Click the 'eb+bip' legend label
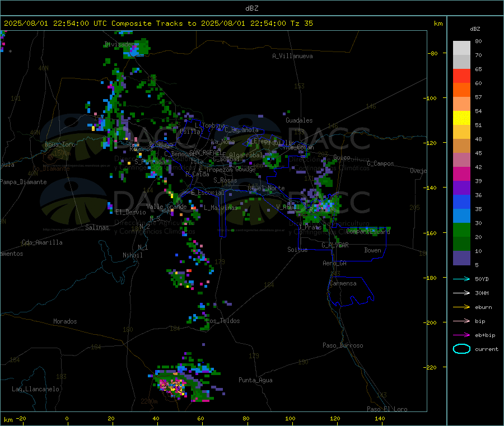This screenshot has height=426, width=504. pyautogui.click(x=485, y=335)
